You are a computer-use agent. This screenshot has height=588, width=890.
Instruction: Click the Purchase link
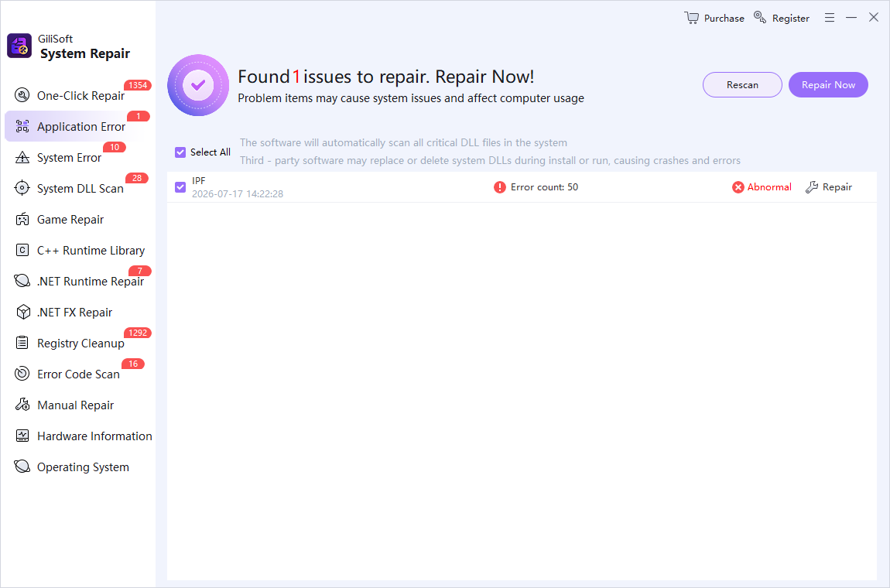click(724, 18)
